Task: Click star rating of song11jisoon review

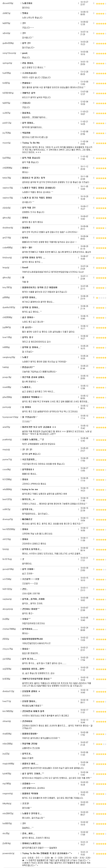Action: pos(101,53)
